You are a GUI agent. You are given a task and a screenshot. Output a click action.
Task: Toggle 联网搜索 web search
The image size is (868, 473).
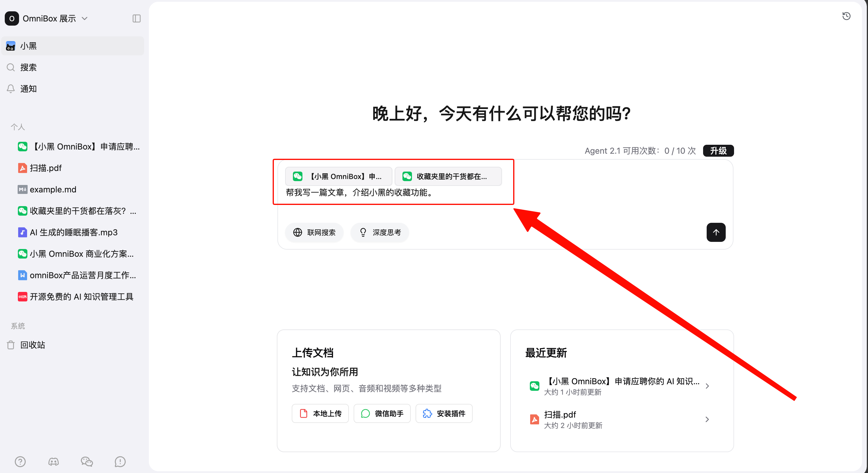point(314,232)
